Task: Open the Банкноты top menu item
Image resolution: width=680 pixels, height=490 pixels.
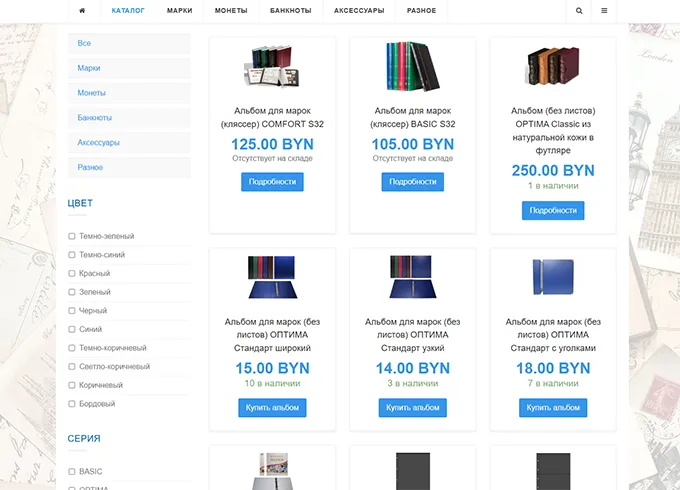Action: coord(291,11)
